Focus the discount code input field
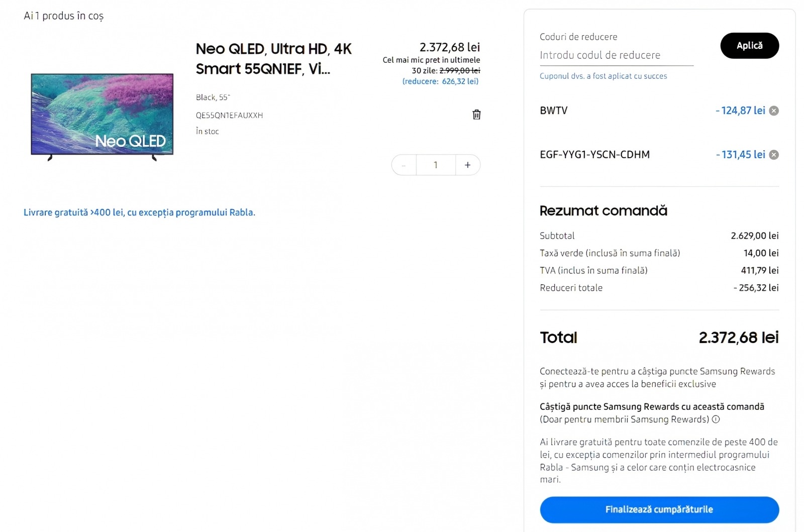This screenshot has width=804, height=532. pyautogui.click(x=616, y=55)
